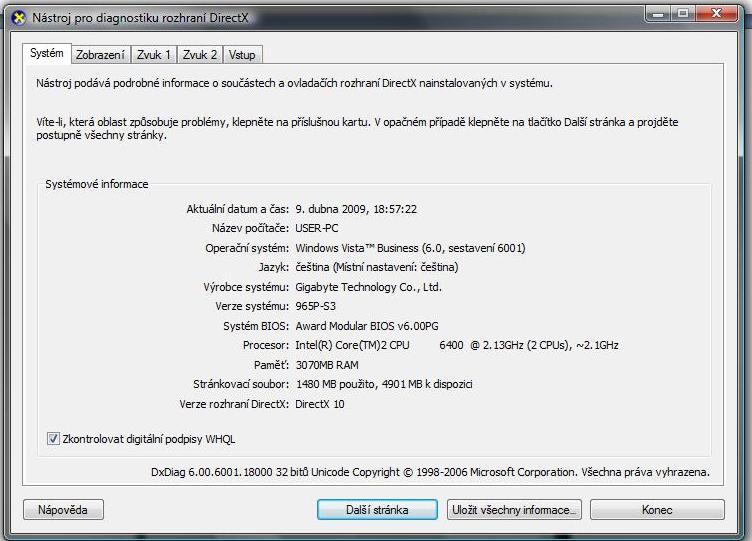Click the Windows Vista Business operating system value

tap(410, 248)
